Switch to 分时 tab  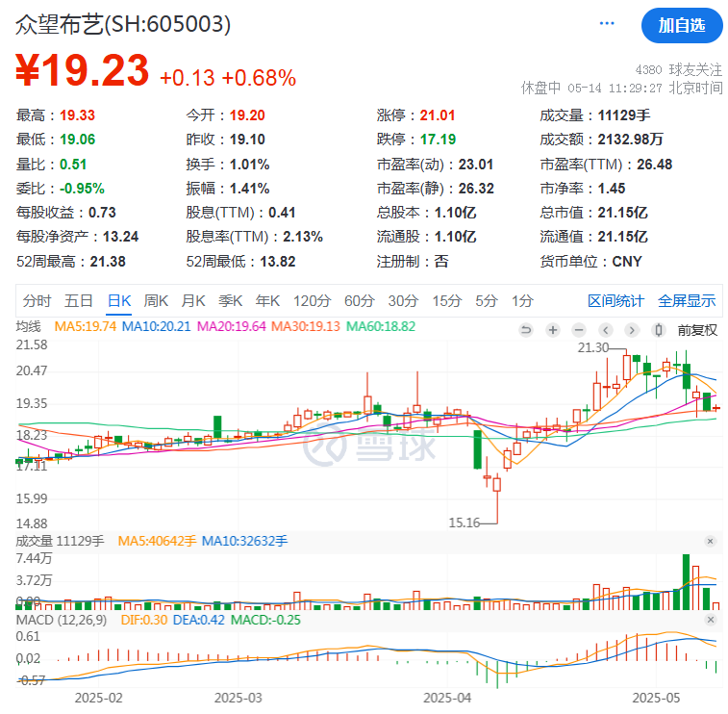pos(37,301)
